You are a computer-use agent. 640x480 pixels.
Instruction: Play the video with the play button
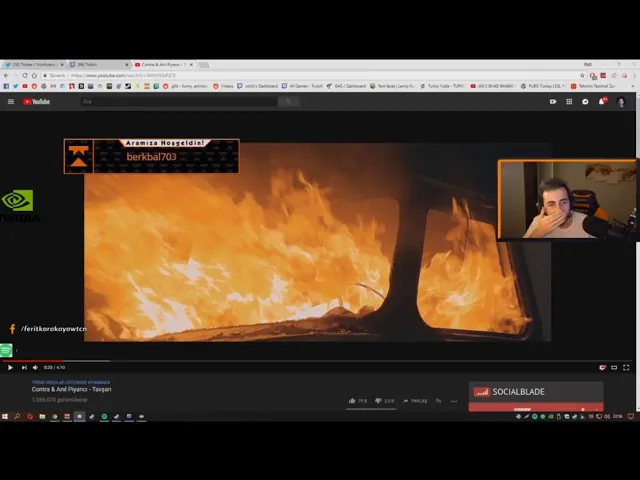click(10, 367)
